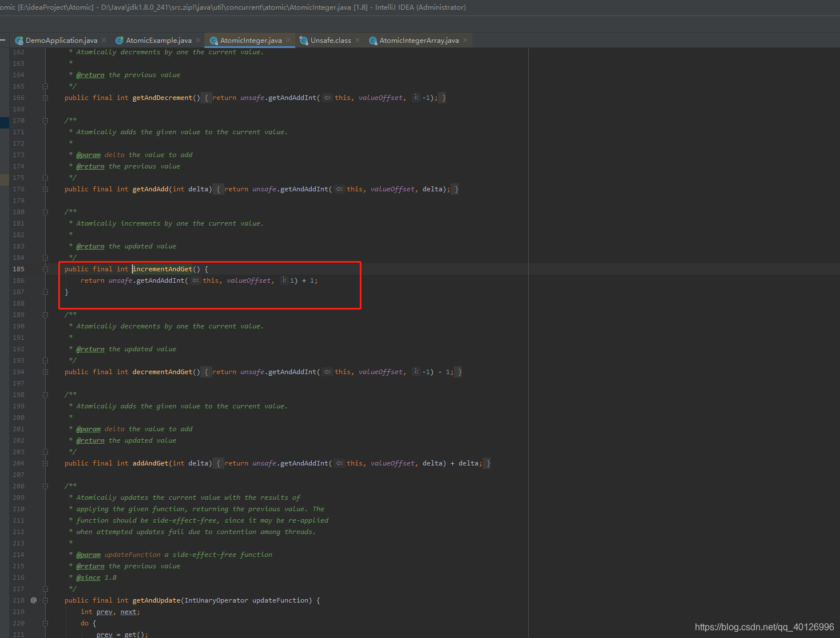Collapse the Javadoc comment starting at line 198
This screenshot has width=840, height=638.
(x=45, y=395)
